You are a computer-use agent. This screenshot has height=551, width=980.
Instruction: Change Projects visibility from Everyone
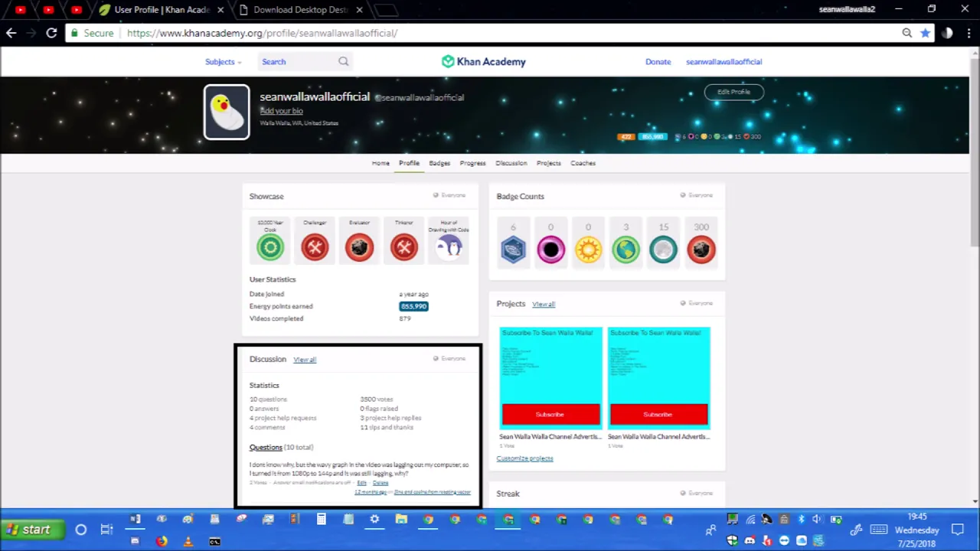point(697,303)
